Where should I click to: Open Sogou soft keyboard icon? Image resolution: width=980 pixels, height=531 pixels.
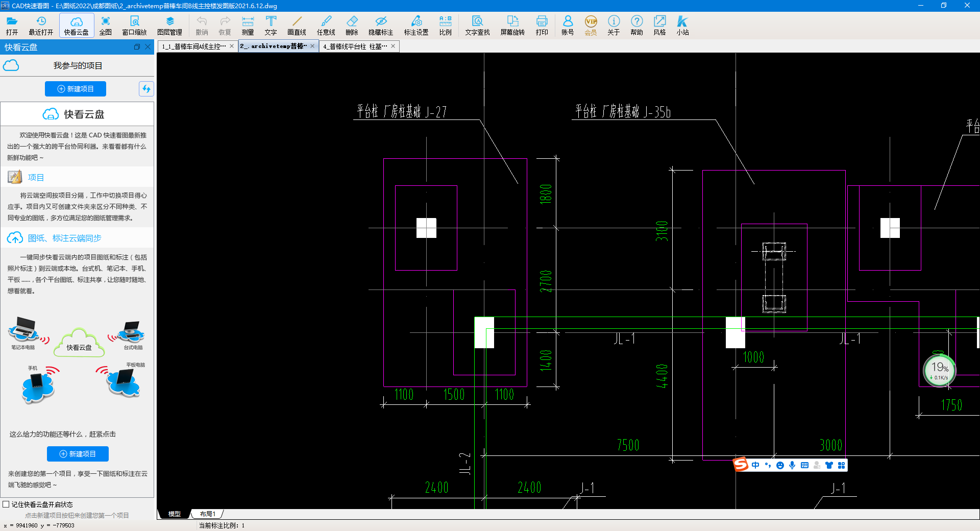(805, 465)
